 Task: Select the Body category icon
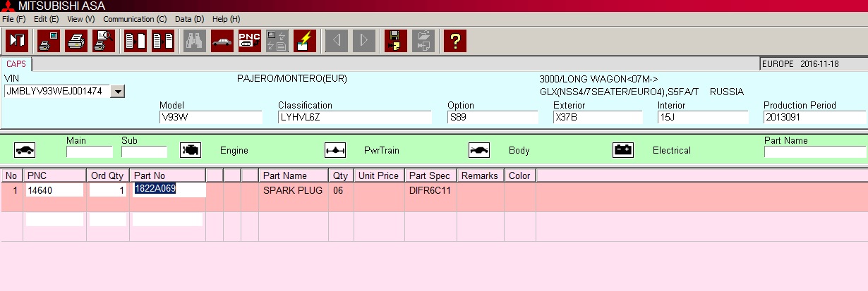click(479, 150)
